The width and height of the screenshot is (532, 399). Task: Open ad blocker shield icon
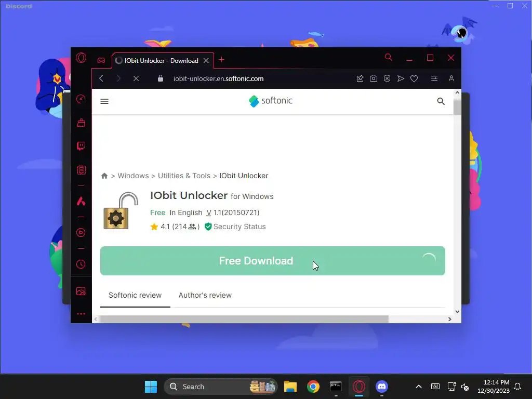point(387,78)
